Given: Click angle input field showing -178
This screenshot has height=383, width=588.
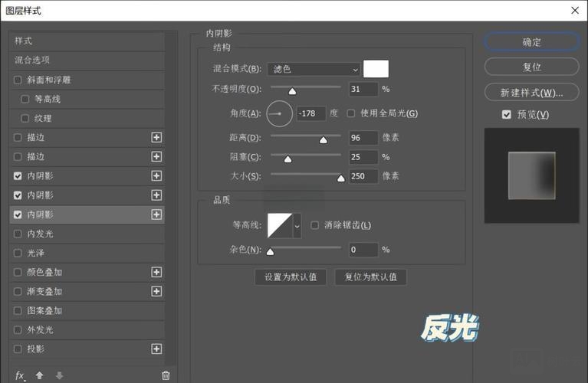Looking at the screenshot, I should click(311, 113).
